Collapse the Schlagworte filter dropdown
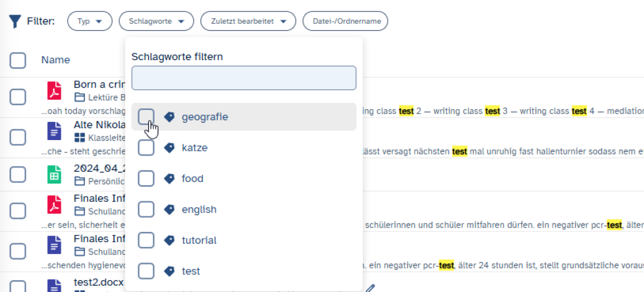Image resolution: width=644 pixels, height=292 pixels. (156, 21)
